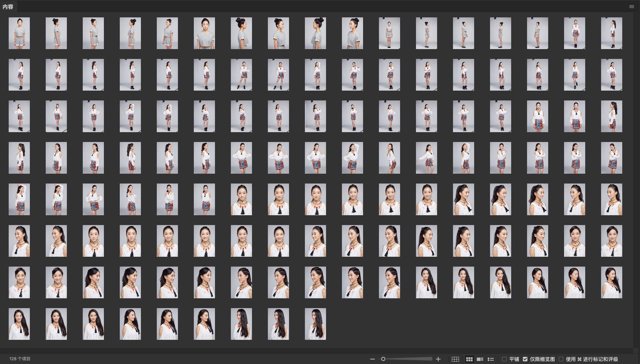The width and height of the screenshot is (640, 364).
Task: Click the minus icon to shrink thumbnails
Action: click(373, 359)
